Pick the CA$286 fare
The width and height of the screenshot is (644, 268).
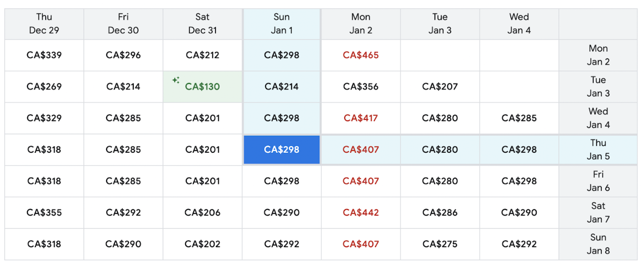tap(440, 213)
